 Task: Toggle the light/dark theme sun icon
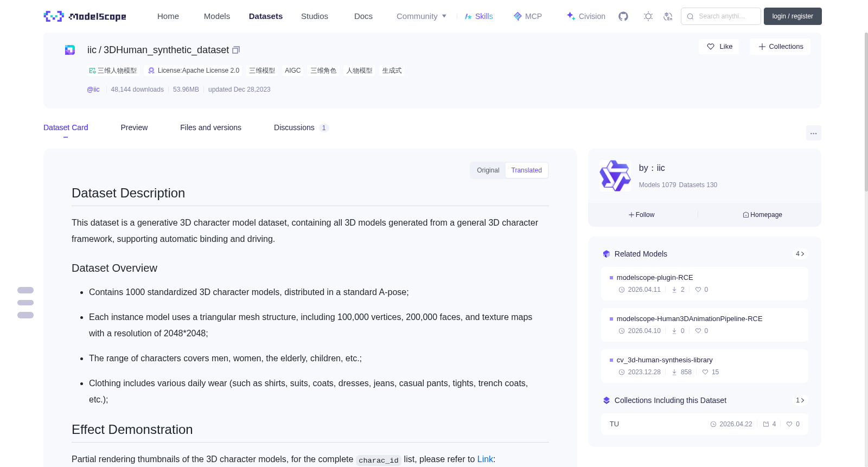tap(648, 16)
